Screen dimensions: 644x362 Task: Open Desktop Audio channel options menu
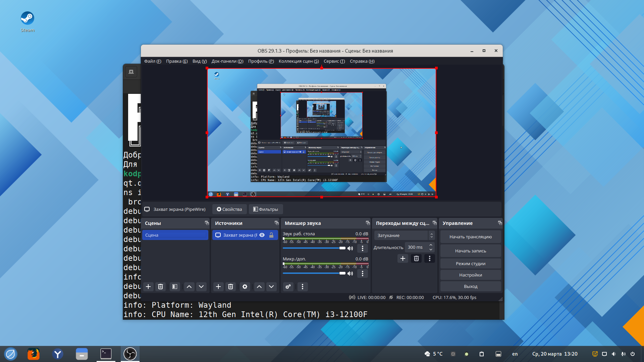[363, 248]
